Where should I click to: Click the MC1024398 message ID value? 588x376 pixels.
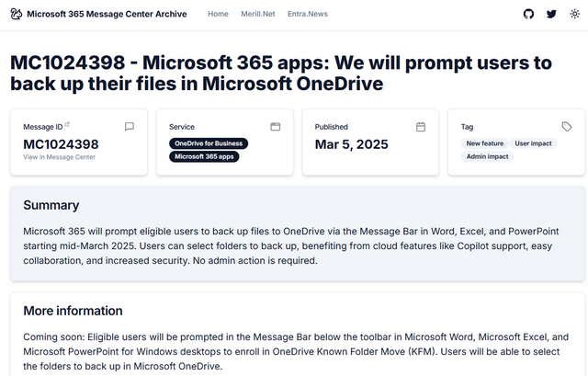click(61, 144)
